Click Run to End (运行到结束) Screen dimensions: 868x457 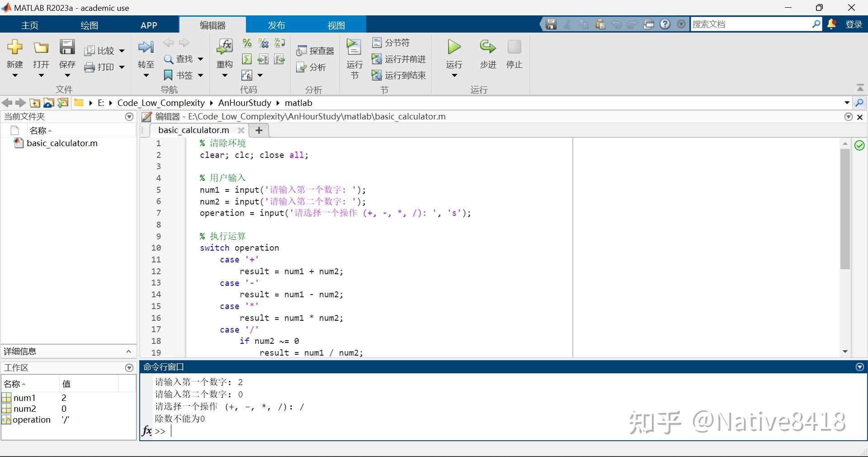399,75
